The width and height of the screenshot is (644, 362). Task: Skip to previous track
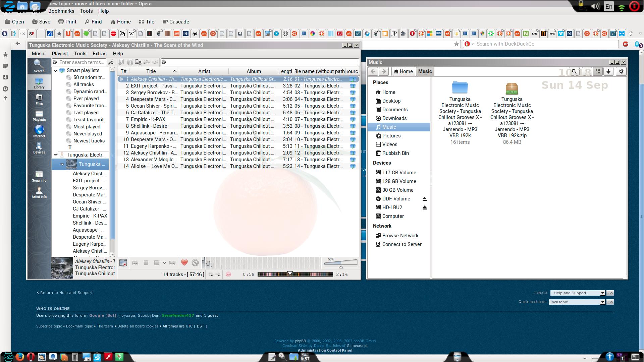[135, 263]
